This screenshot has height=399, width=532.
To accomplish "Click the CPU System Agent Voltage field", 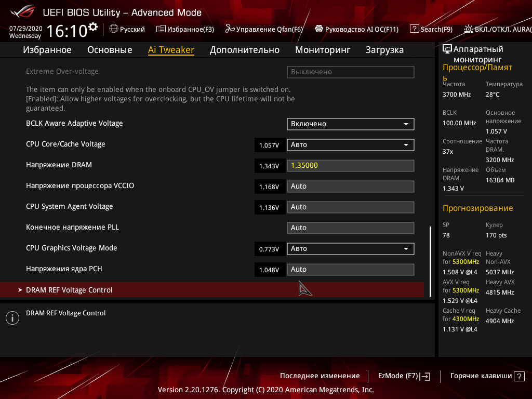I will 351,207.
